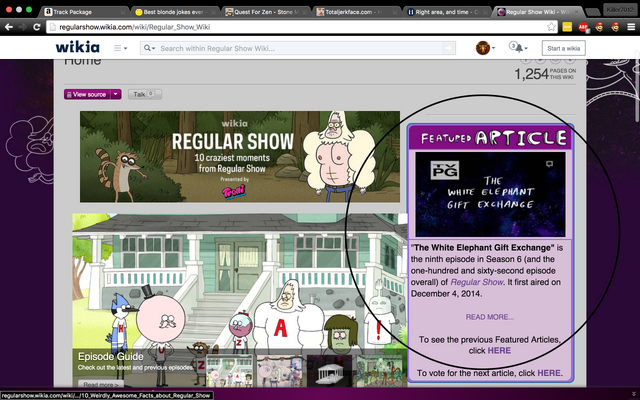The height and width of the screenshot is (400, 640).
Task: Switch to the Quest For Zen tab
Action: tap(265, 12)
